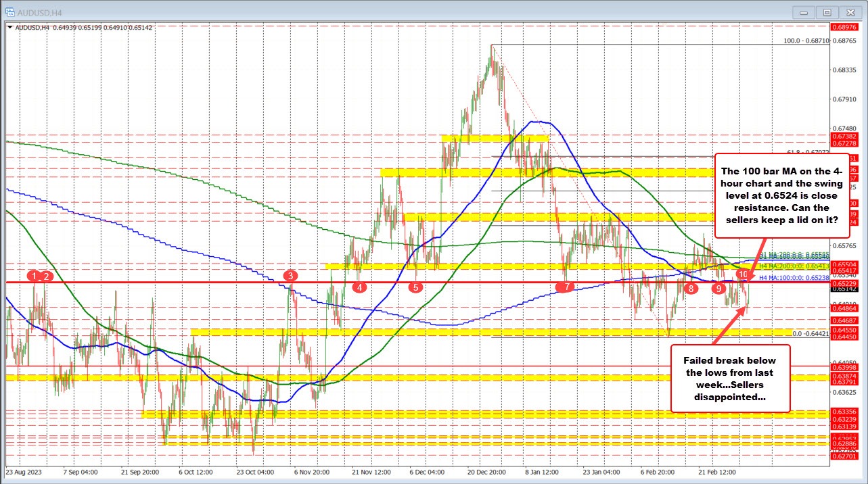The image size is (868, 484).
Task: Click the 0.65229 price tag on right axis
Action: [x=845, y=283]
